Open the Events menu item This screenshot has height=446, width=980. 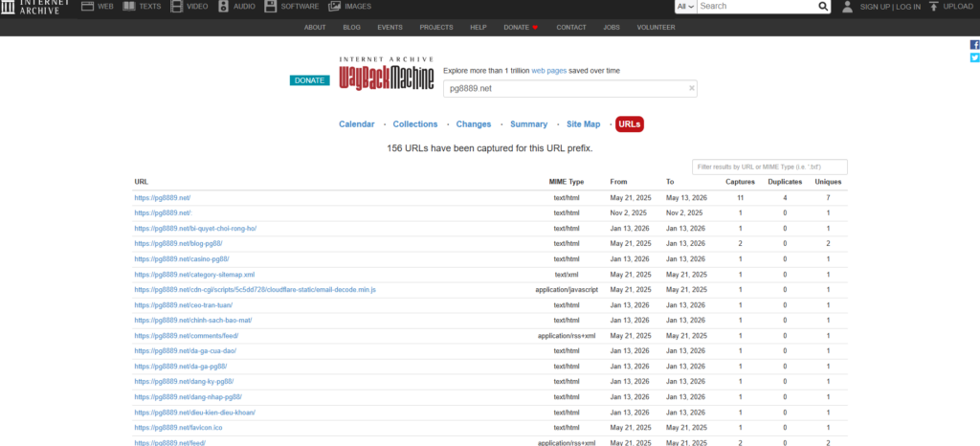(x=390, y=28)
